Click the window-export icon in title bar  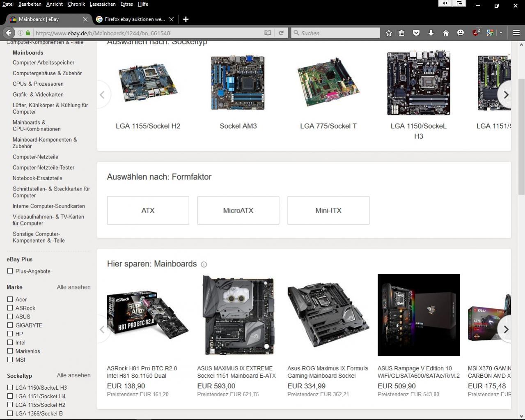459,3
